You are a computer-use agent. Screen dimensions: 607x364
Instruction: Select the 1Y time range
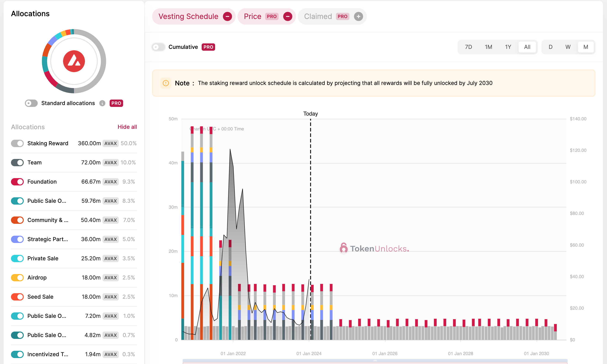(508, 47)
